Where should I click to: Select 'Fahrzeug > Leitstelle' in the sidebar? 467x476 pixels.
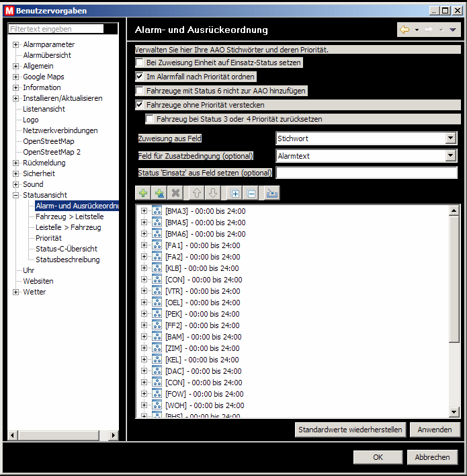69,216
